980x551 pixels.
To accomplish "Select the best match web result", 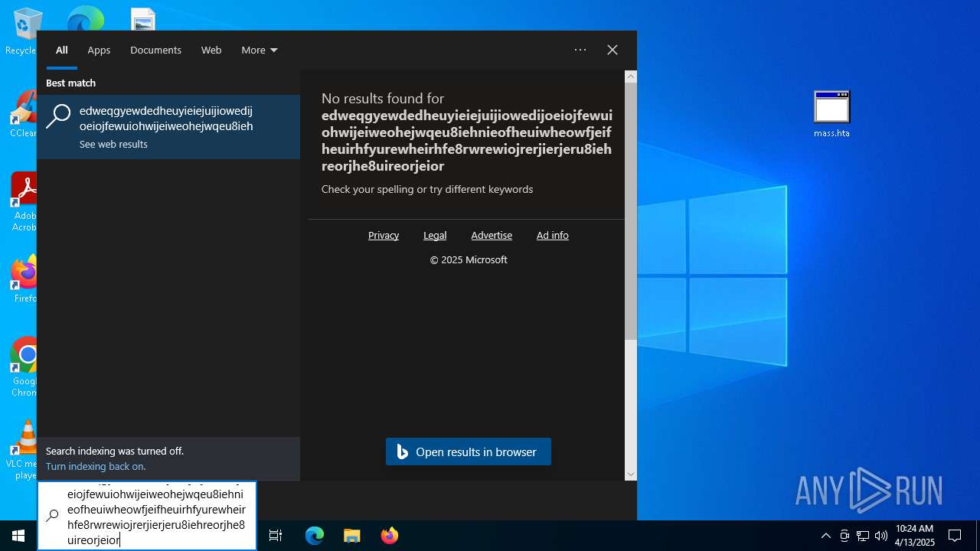I will click(x=168, y=127).
